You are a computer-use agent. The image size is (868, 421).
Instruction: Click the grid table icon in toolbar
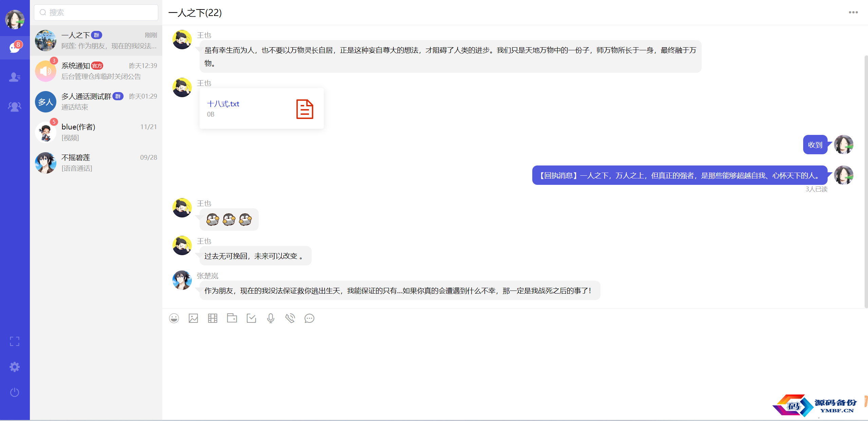point(213,318)
